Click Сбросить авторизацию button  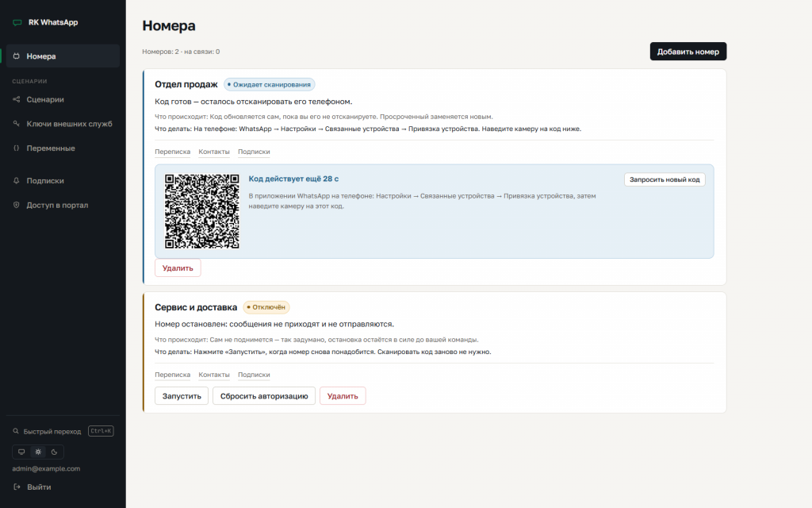[x=264, y=396]
